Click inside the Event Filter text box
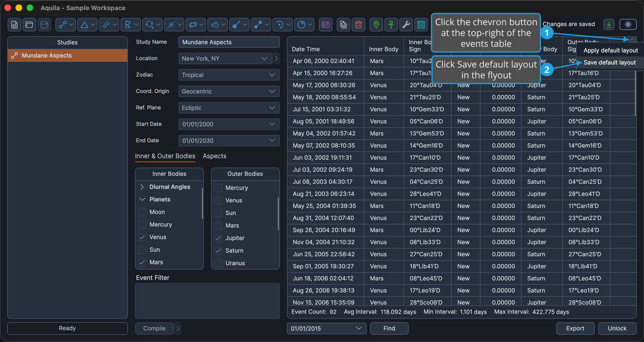This screenshot has height=342, width=644. (207, 301)
